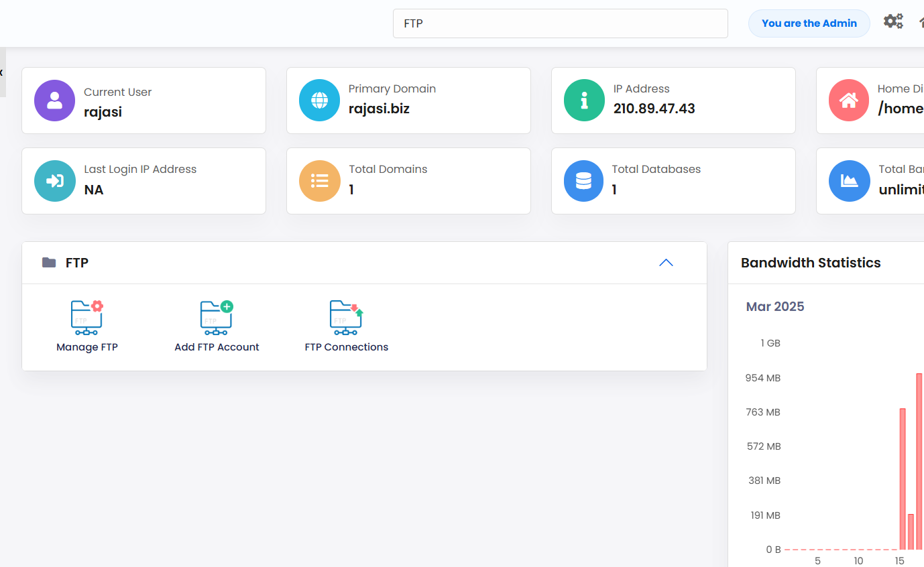This screenshot has height=567, width=924.
Task: Click the Total Databases icon
Action: tap(584, 181)
